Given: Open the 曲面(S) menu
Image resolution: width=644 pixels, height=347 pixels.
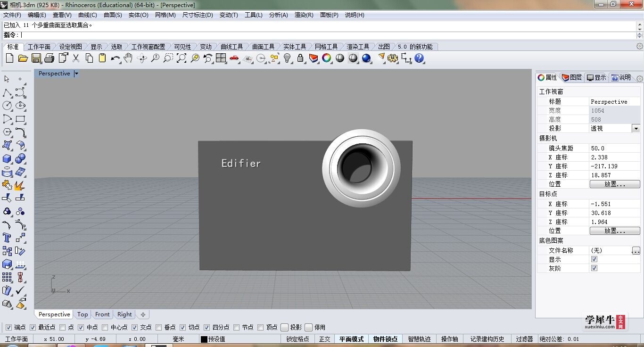Looking at the screenshot, I should tap(113, 15).
